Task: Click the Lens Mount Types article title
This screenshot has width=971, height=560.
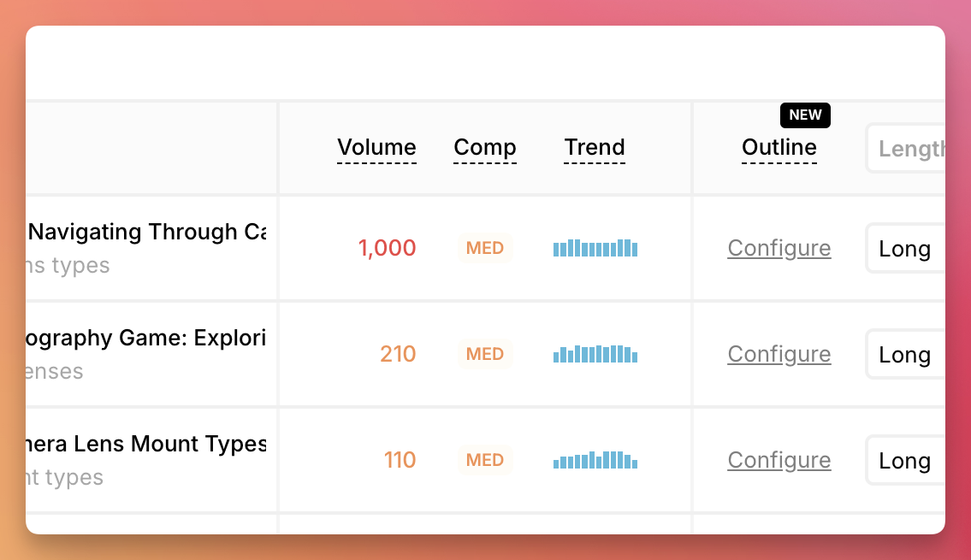Action: [147, 444]
